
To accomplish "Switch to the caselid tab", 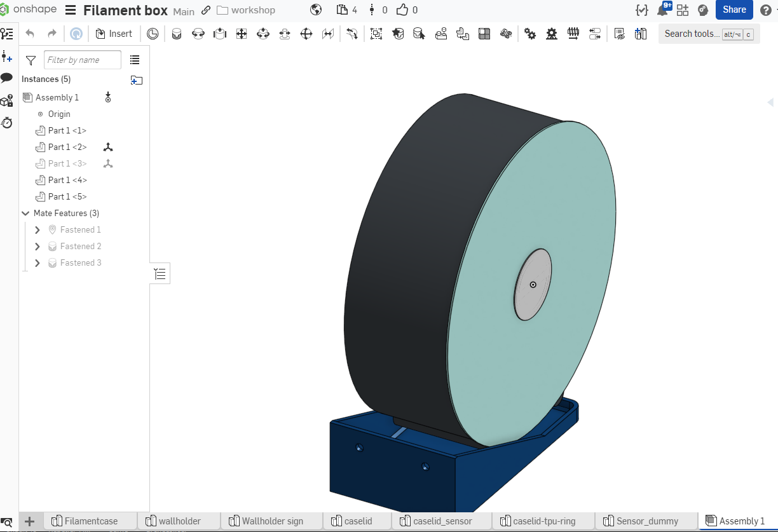I will click(x=358, y=521).
